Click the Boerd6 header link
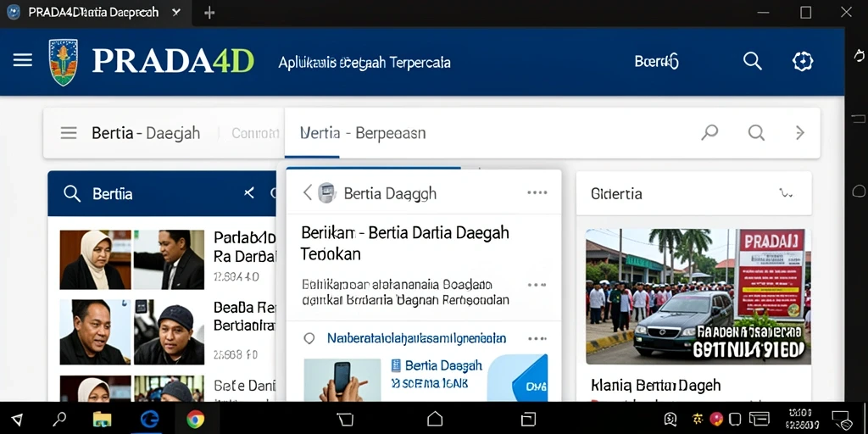The height and width of the screenshot is (434, 868). pyautogui.click(x=657, y=61)
